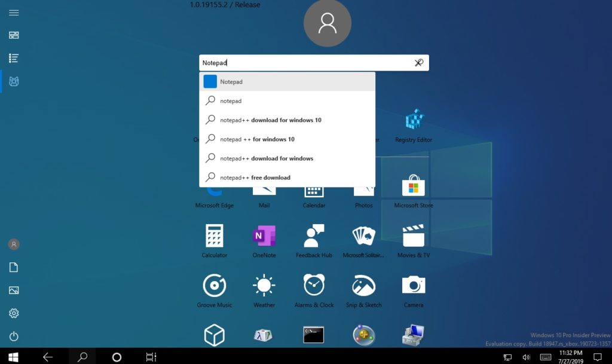Open the all apps list view

pos(13,57)
